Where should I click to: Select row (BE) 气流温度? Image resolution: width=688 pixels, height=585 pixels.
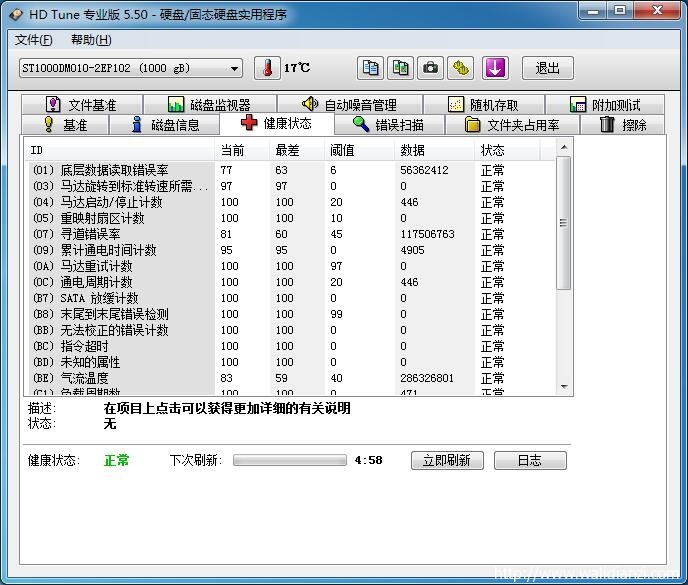pyautogui.click(x=291, y=378)
